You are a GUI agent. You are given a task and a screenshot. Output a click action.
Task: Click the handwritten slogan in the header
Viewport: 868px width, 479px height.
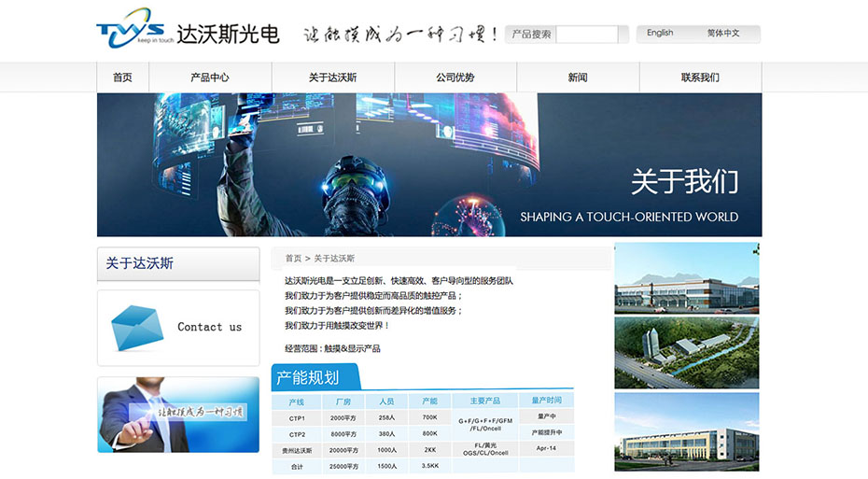399,35
